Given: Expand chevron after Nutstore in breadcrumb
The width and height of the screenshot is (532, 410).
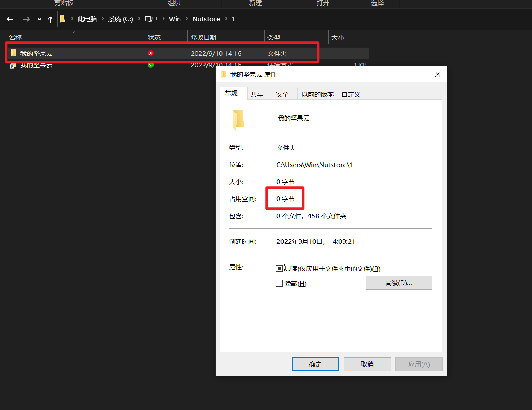Looking at the screenshot, I should (x=226, y=19).
